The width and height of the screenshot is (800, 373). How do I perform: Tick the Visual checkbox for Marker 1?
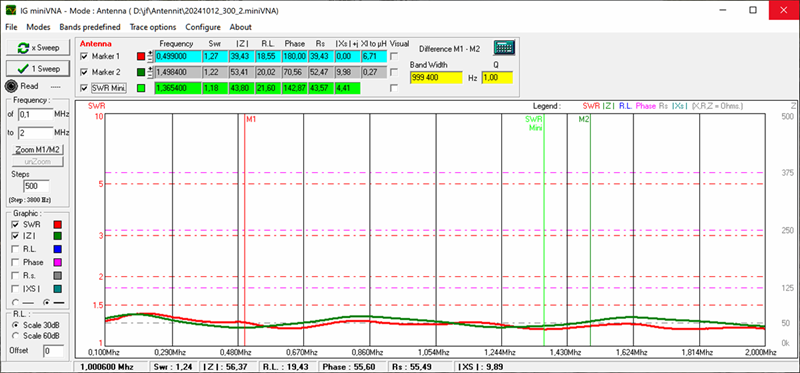(x=394, y=56)
